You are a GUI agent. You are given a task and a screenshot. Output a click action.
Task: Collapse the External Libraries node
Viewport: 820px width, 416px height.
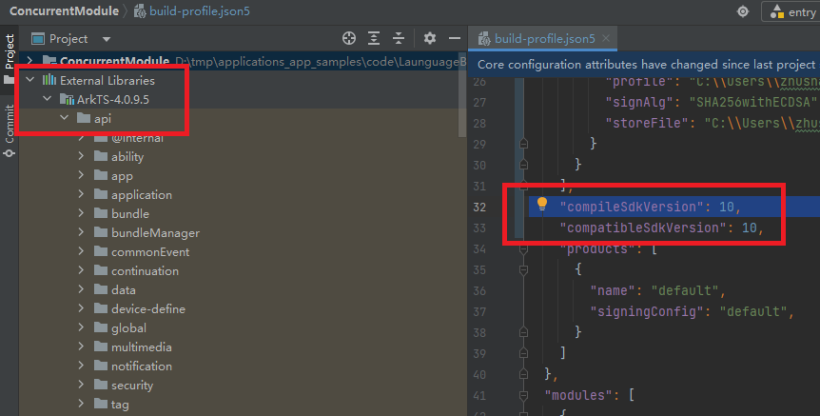pos(30,80)
